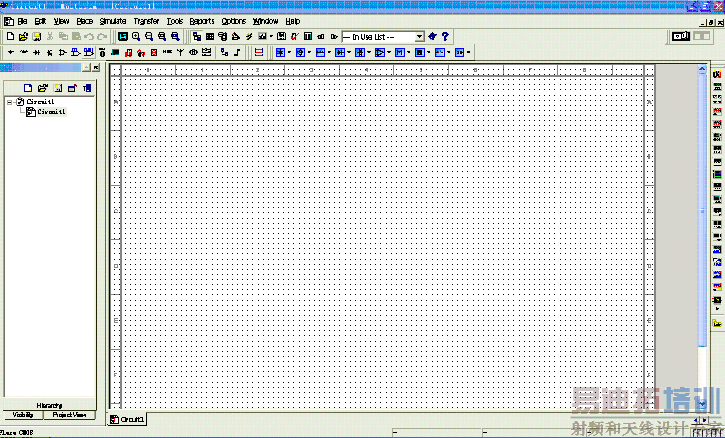The width and height of the screenshot is (725, 438).
Task: Toggle the pause simulation button
Action: tap(701, 36)
